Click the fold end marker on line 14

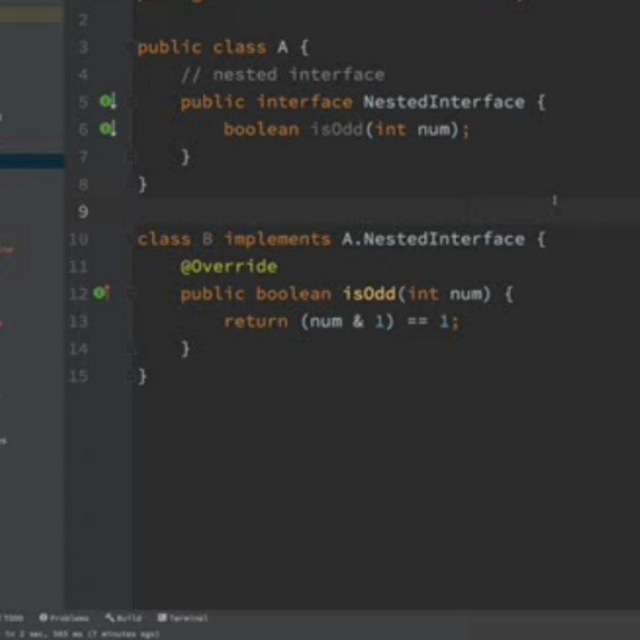[131, 349]
